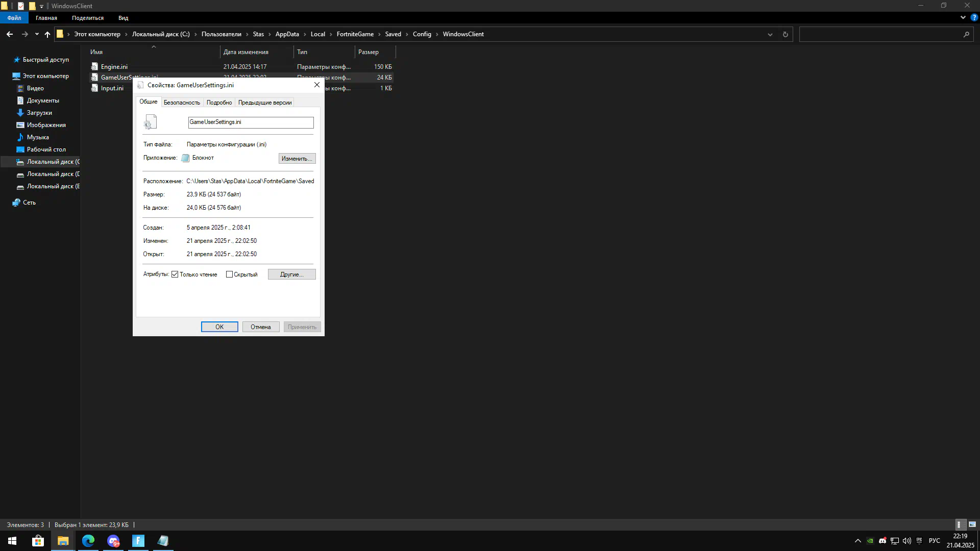Viewport: 980px width, 551px height.
Task: Enable the Hidden attribute checkbox
Action: pyautogui.click(x=229, y=274)
